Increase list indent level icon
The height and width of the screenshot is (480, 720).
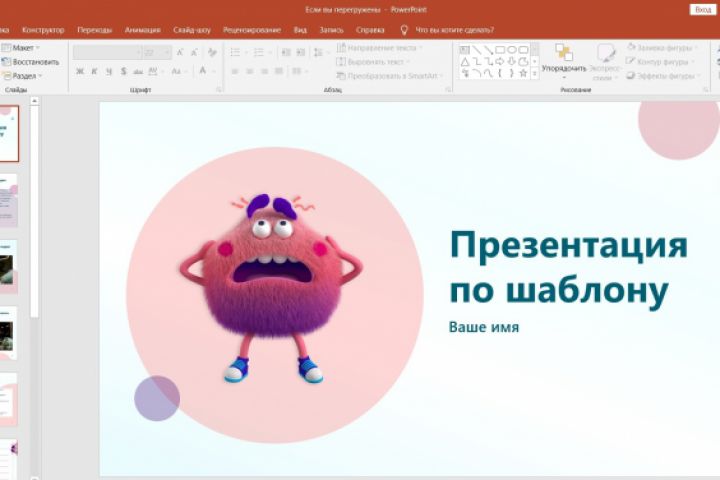pos(300,52)
